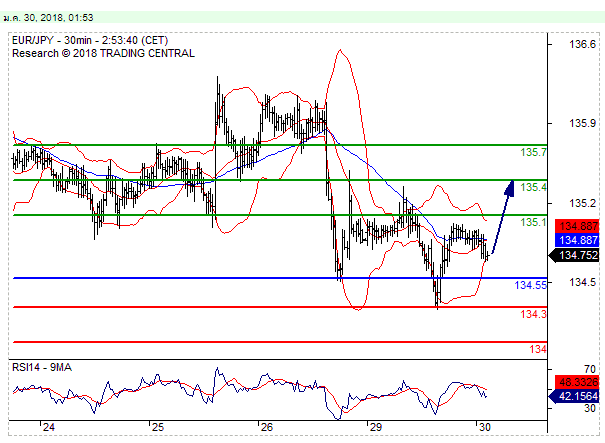The width and height of the screenshot is (605, 443).
Task: Click the 135.7 green resistance label
Action: point(533,152)
